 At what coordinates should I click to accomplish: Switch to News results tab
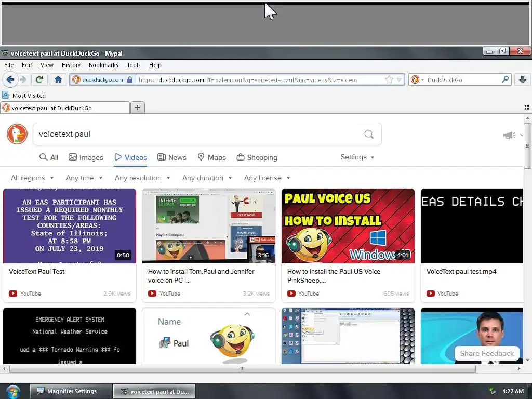[x=172, y=157]
